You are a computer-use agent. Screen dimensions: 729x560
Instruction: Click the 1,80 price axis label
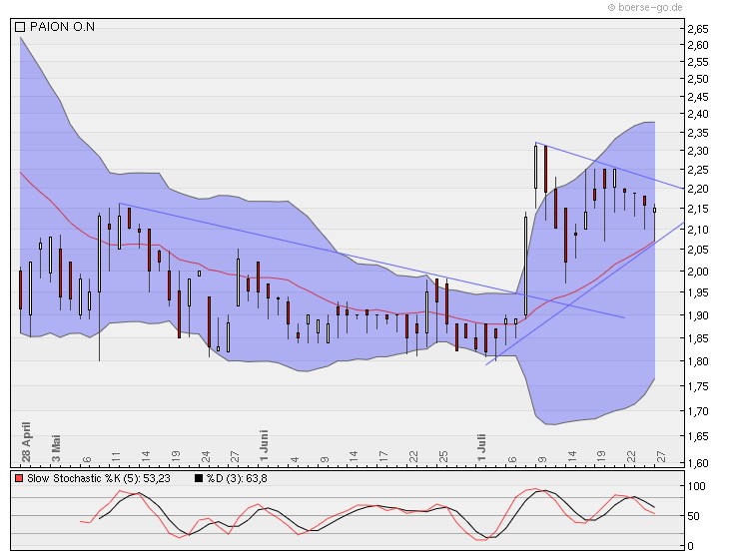coord(698,361)
